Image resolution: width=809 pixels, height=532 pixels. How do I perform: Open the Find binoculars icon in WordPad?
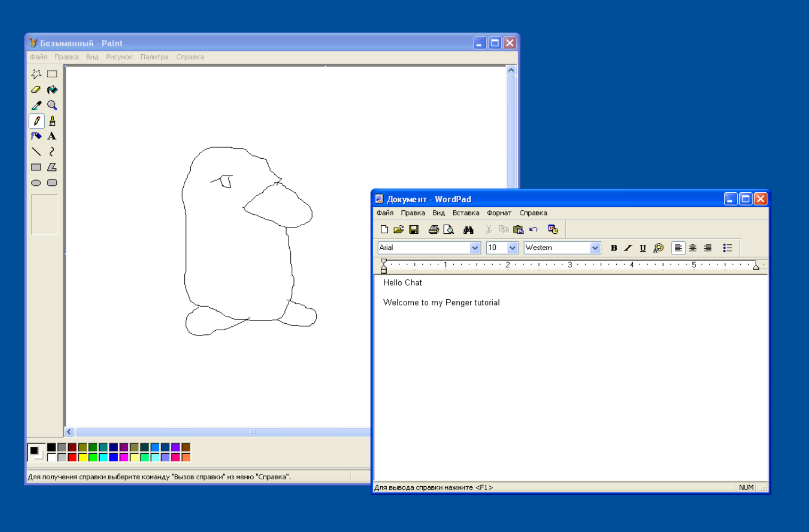[x=468, y=230]
